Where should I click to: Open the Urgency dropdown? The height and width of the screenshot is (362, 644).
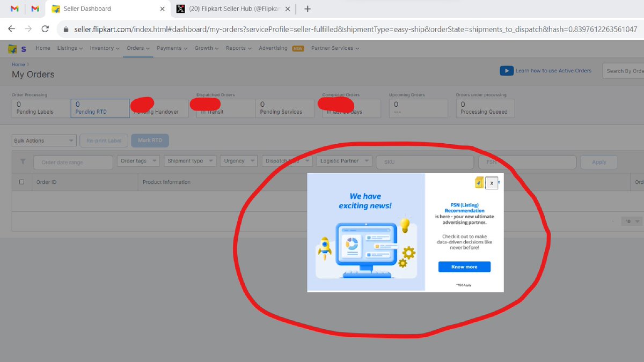tap(239, 161)
